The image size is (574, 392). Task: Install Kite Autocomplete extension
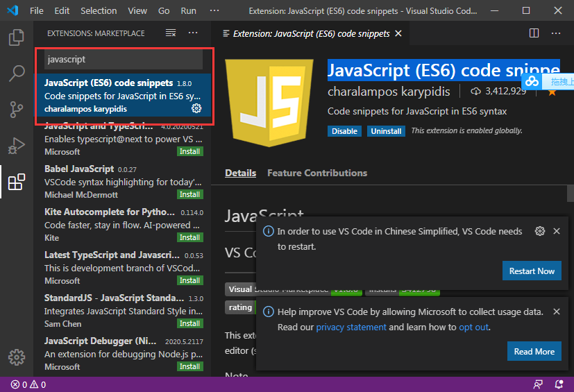(190, 237)
